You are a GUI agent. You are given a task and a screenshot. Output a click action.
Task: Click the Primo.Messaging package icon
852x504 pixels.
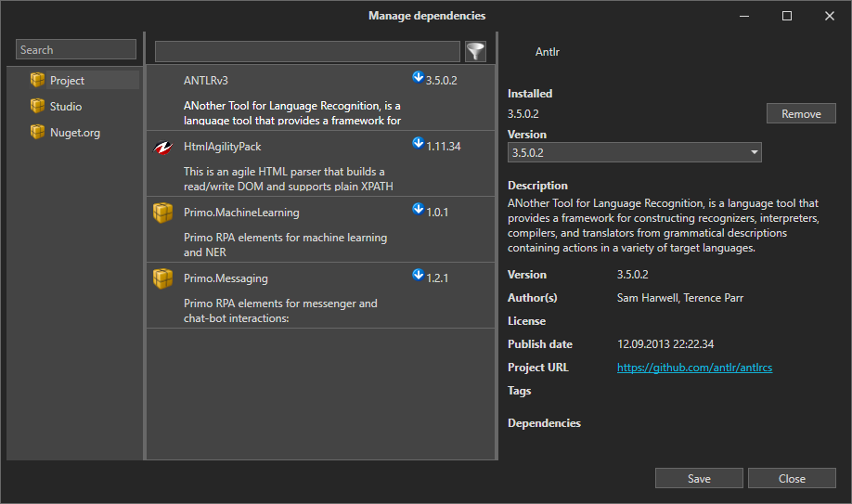(x=163, y=278)
